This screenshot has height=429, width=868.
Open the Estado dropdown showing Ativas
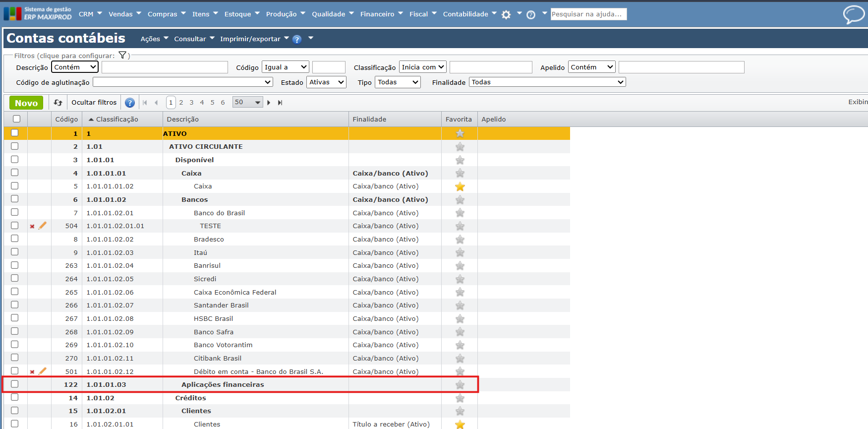326,82
